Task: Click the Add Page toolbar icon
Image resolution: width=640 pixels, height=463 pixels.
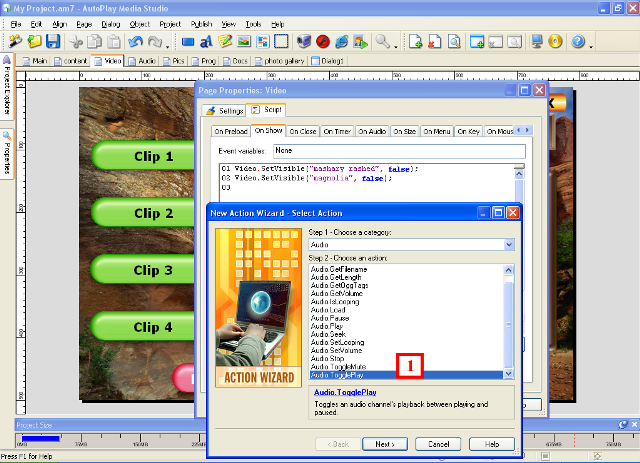Action: point(416,42)
